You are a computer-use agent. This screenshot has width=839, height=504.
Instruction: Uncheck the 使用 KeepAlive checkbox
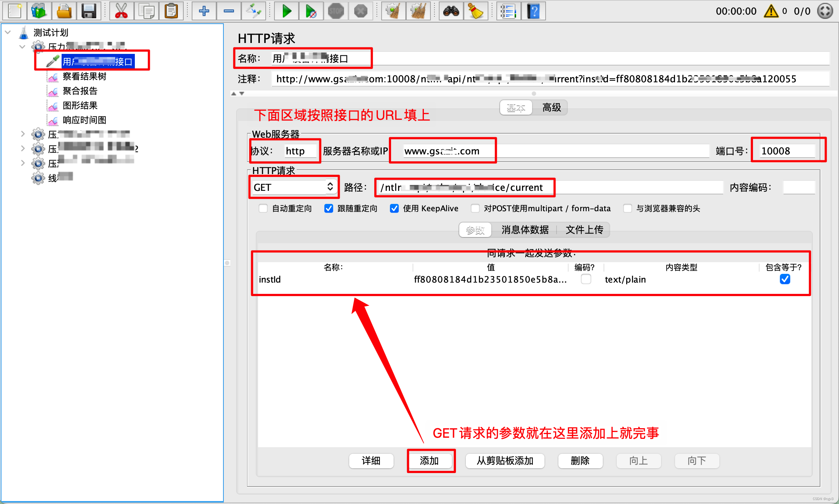click(x=394, y=208)
